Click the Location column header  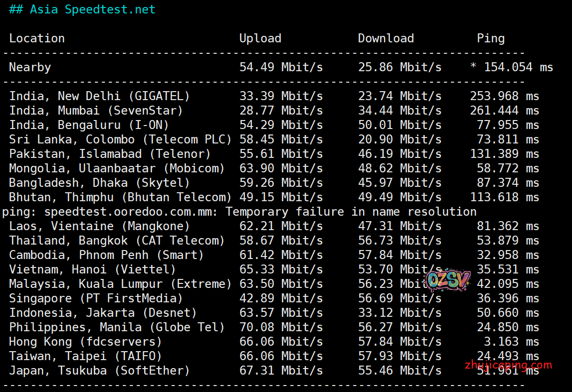click(37, 38)
